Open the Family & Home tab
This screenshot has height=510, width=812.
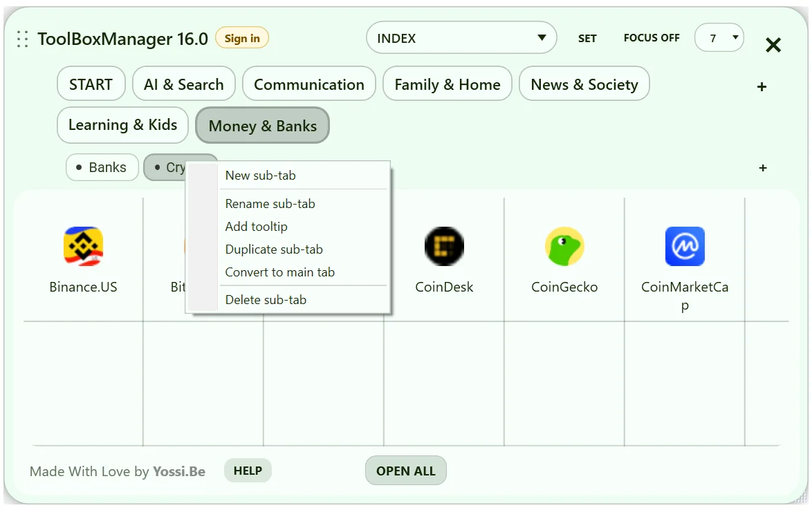pos(447,84)
